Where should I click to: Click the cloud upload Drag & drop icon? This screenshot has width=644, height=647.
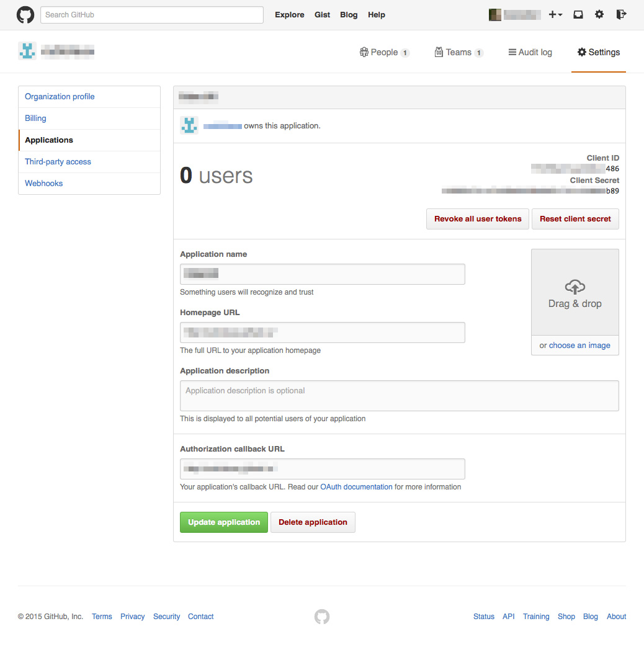[575, 288]
